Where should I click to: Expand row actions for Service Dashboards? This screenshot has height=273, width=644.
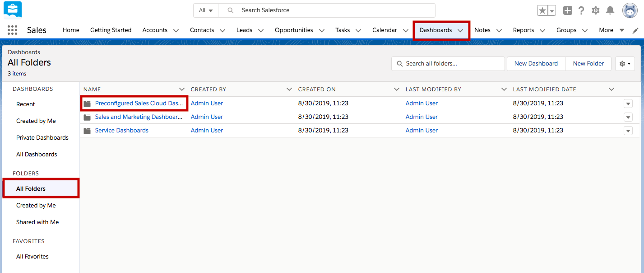coord(628,131)
